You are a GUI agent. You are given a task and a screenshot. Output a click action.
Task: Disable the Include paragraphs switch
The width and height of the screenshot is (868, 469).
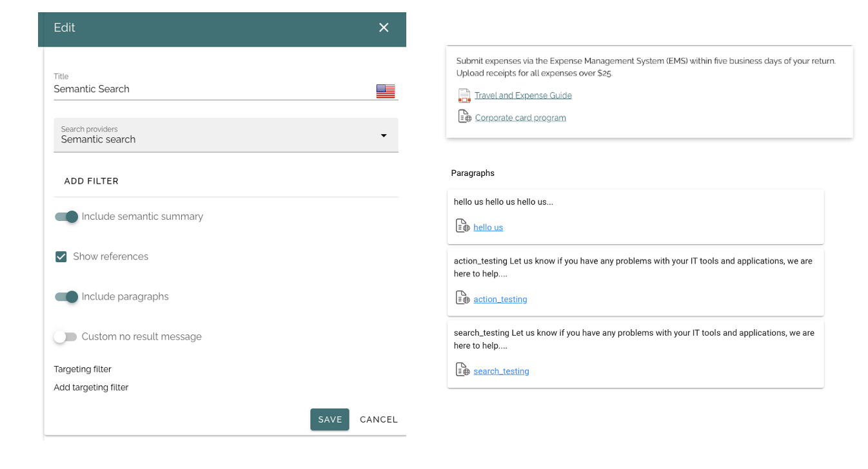pos(66,296)
